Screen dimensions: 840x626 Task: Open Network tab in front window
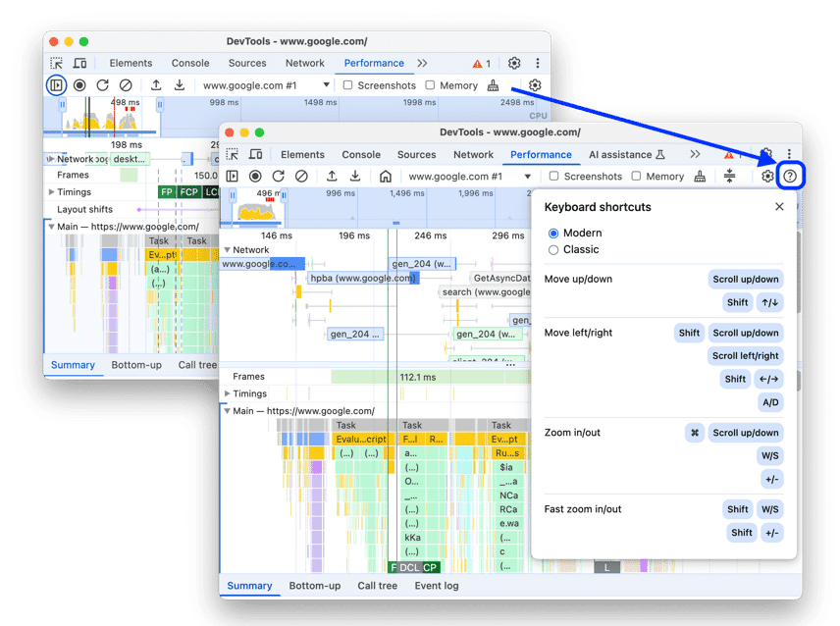point(473,154)
